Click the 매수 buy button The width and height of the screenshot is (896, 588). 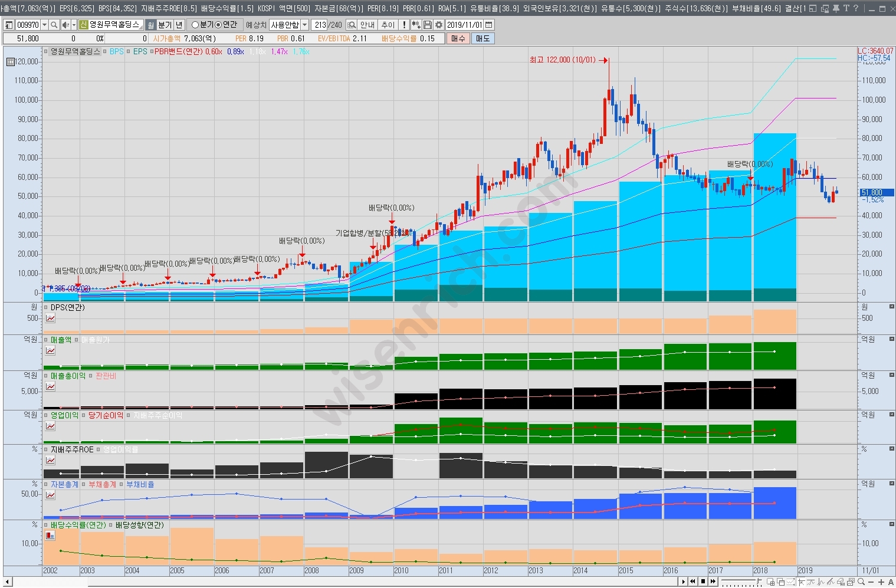tap(458, 38)
